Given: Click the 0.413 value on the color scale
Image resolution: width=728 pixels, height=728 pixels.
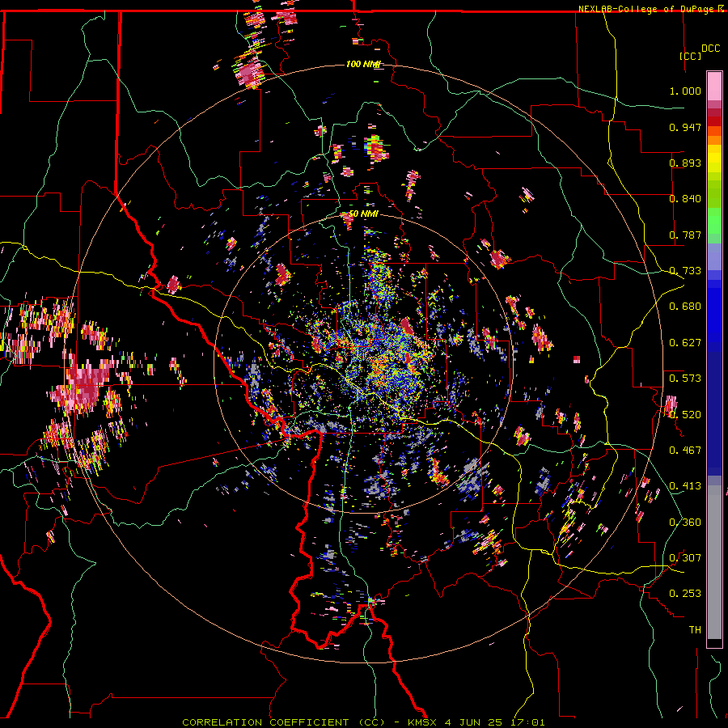Looking at the screenshot, I should coord(685,486).
